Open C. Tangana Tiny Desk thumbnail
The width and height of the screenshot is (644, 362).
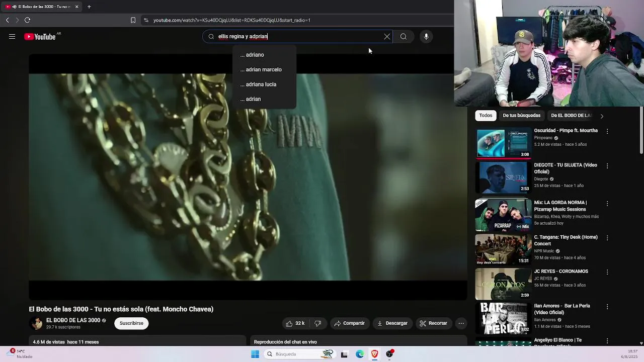click(503, 249)
